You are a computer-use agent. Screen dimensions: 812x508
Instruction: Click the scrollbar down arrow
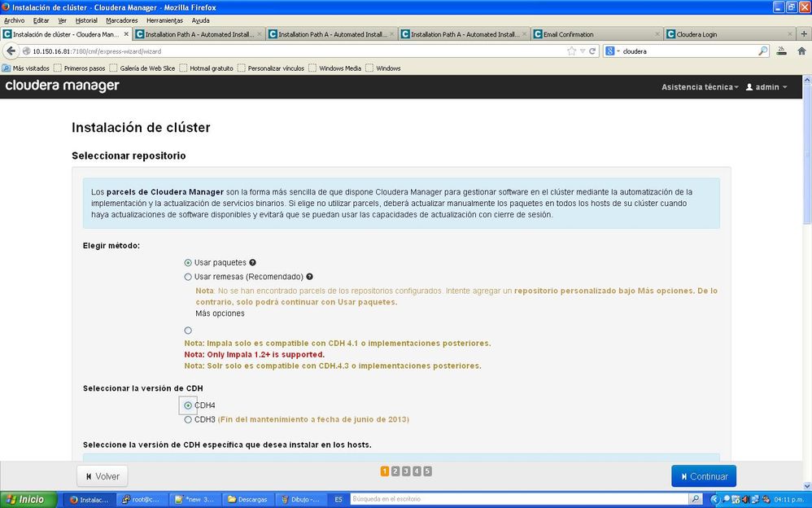point(807,486)
